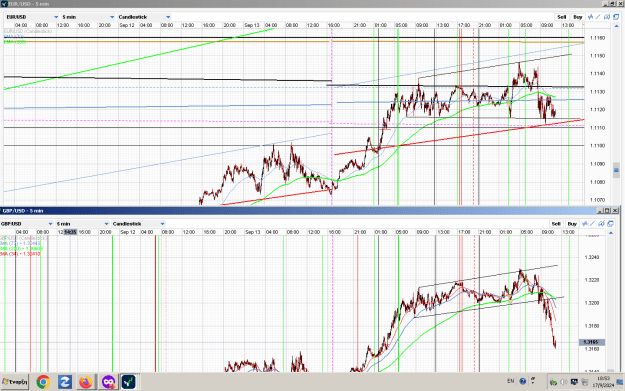This screenshot has width=625, height=391.
Task: Click GBP/USD current price label 1.3165
Action: tap(592, 342)
